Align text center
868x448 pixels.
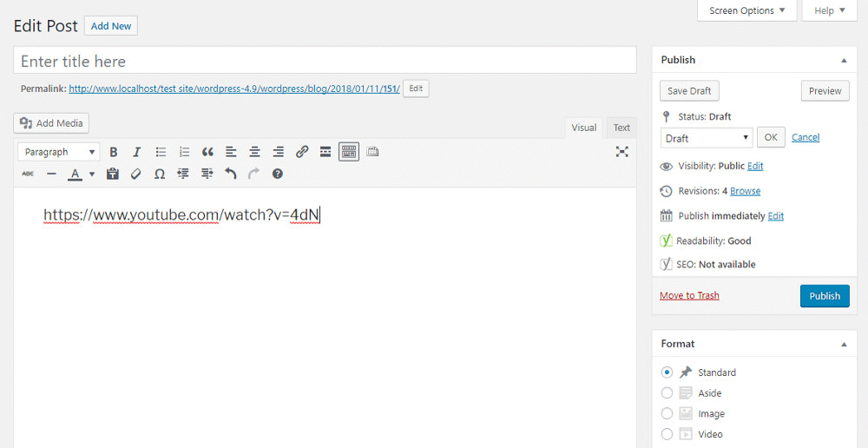point(254,152)
